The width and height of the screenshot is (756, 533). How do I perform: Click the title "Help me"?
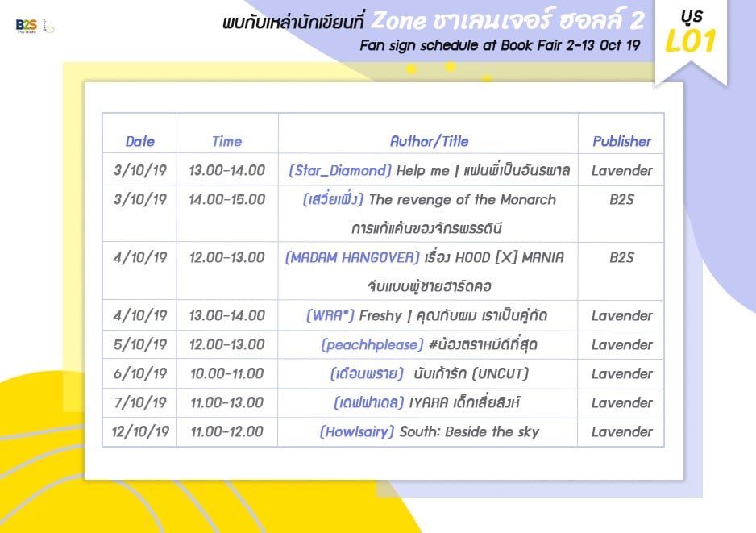[x=422, y=170]
